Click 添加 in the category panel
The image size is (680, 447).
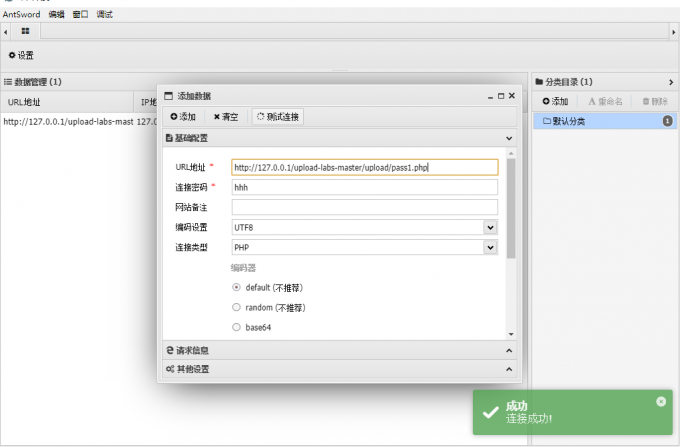(555, 101)
